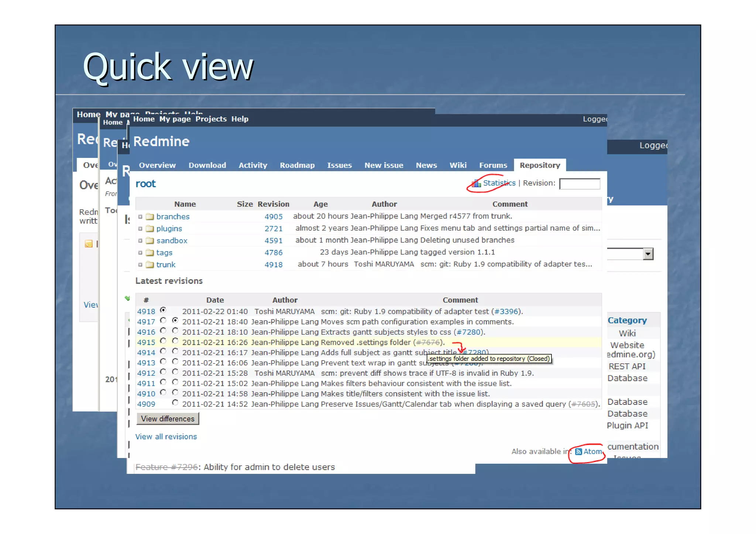Expand the trunk directory tree
Screen dimensions: 756x534
coord(140,265)
